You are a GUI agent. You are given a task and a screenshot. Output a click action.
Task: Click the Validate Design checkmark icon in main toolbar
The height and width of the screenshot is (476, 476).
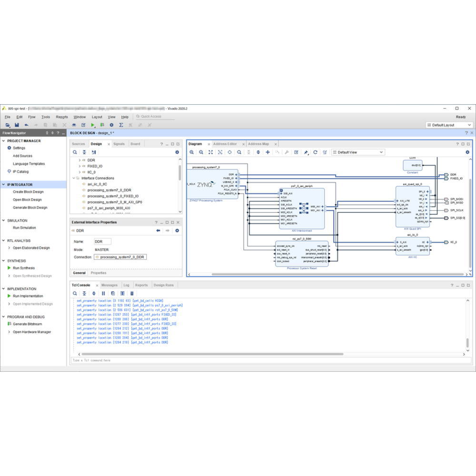(x=83, y=125)
